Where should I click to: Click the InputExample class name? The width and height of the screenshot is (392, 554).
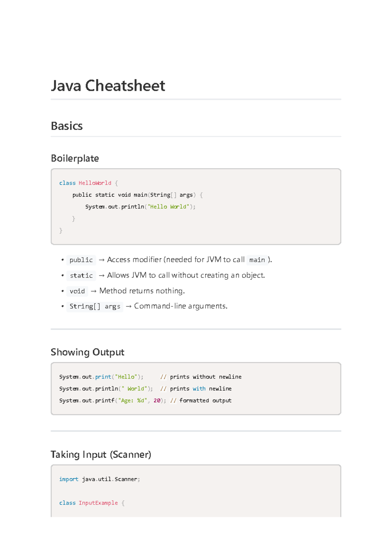(x=98, y=503)
